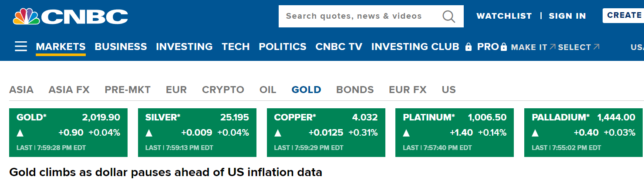Click the Make It external arrow icon
The height and width of the screenshot is (190, 644).
point(553,47)
